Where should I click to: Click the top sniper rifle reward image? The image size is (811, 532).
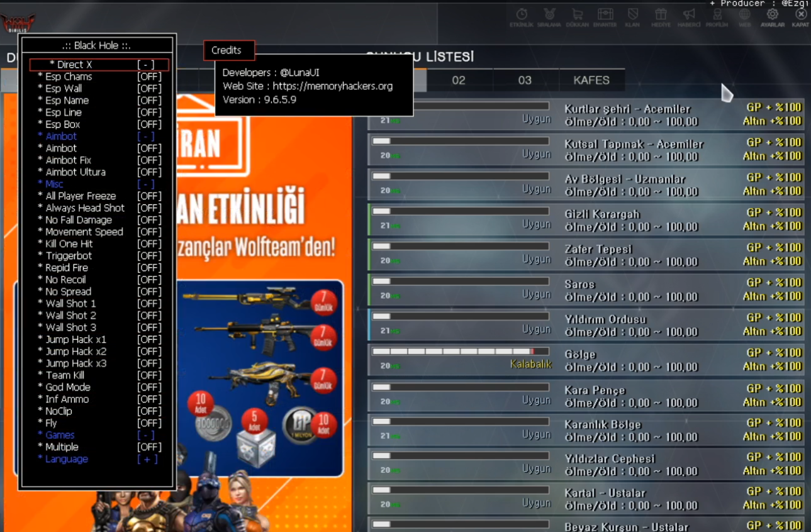pos(249,299)
